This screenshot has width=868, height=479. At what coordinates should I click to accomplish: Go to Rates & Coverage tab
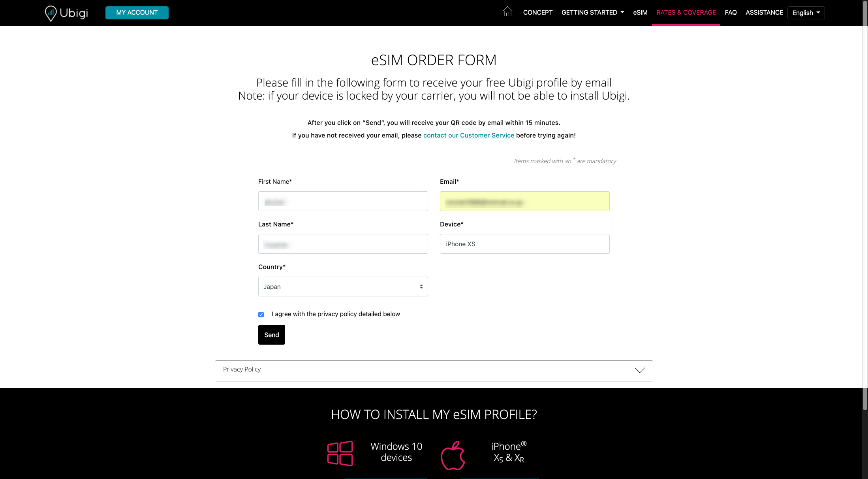tap(686, 13)
